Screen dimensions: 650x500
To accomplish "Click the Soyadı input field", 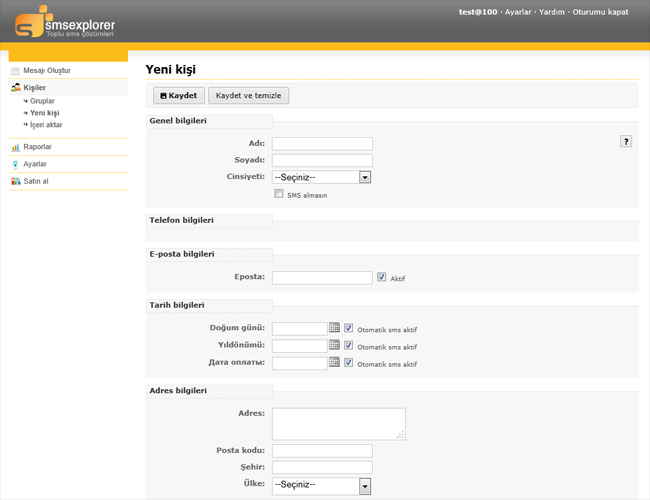I will pyautogui.click(x=322, y=160).
